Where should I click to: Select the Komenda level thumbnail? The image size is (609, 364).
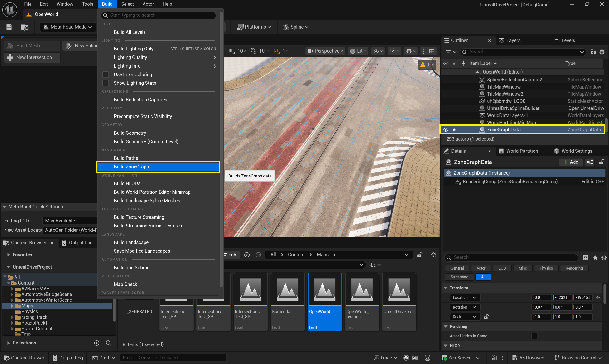point(287,302)
